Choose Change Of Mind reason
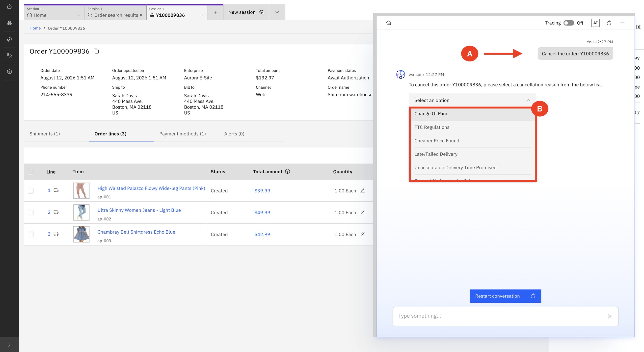The height and width of the screenshot is (352, 644). pyautogui.click(x=473, y=114)
